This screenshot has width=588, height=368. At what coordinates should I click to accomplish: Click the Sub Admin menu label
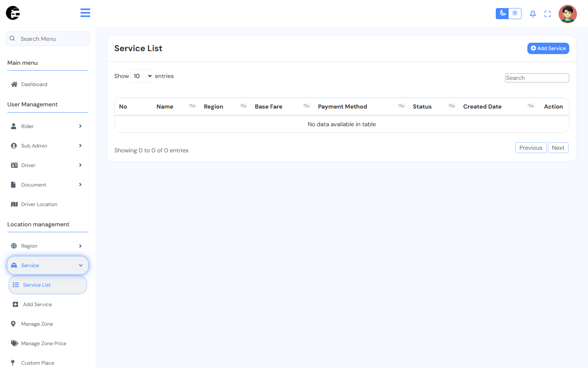click(34, 146)
